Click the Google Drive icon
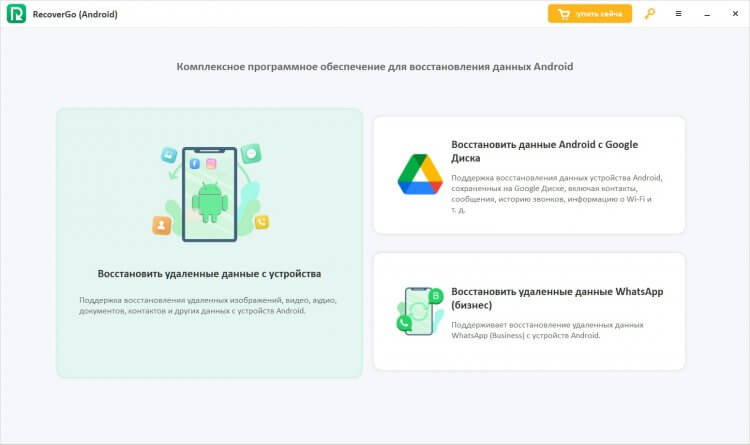This screenshot has width=750, height=445. 420,174
